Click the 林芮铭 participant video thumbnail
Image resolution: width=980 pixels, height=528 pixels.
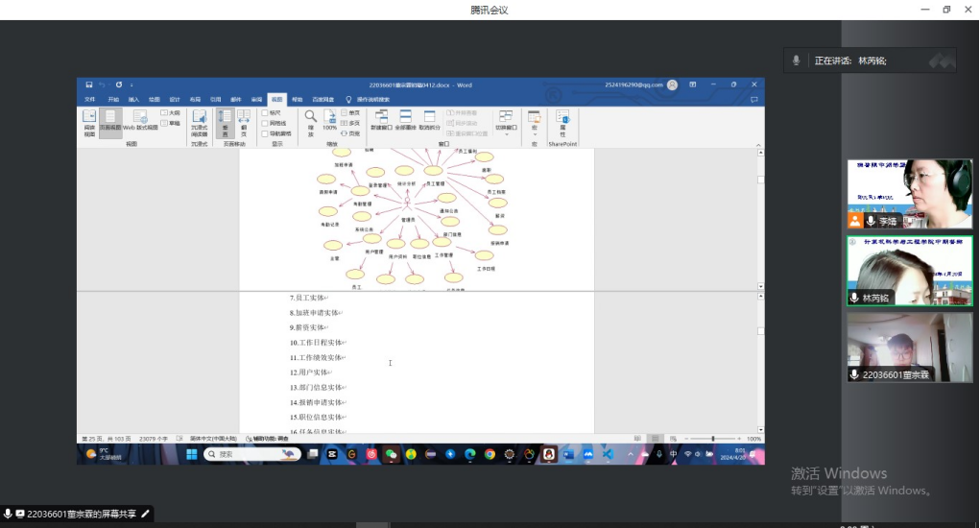tap(909, 270)
